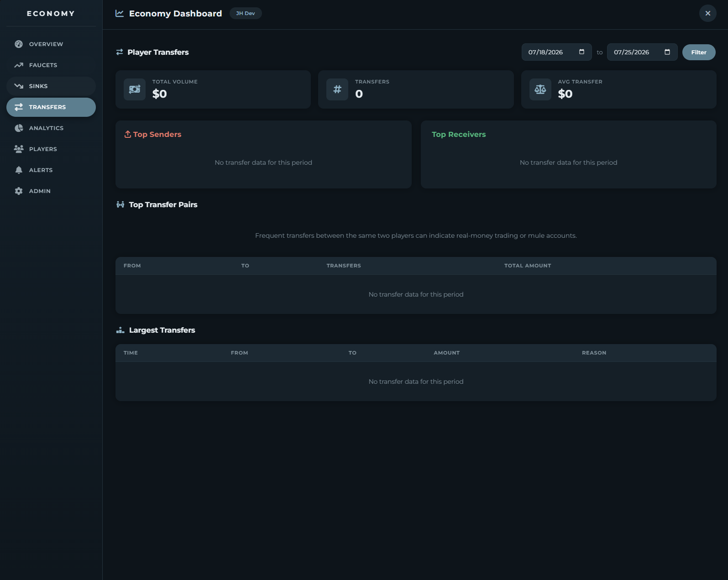Click the Alerts bell icon

19,170
